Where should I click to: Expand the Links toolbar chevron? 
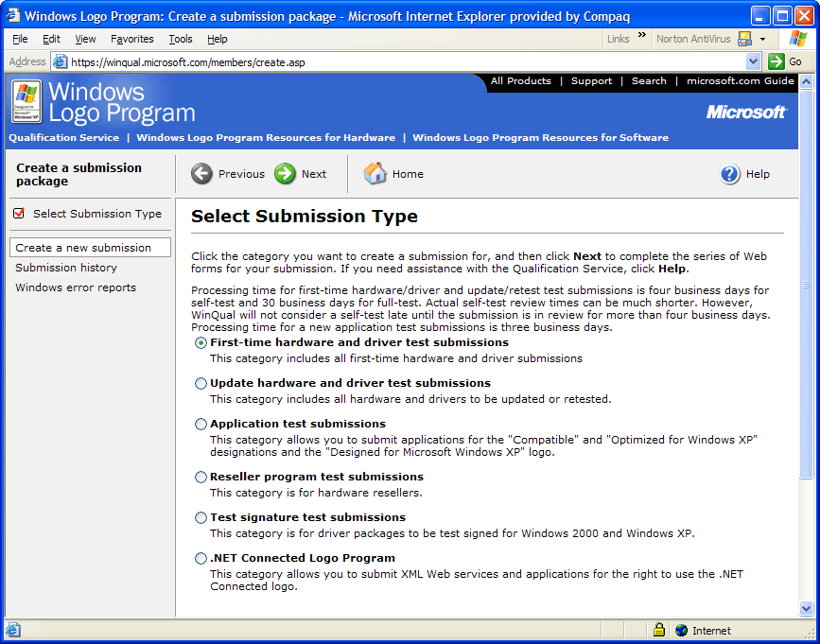point(642,37)
